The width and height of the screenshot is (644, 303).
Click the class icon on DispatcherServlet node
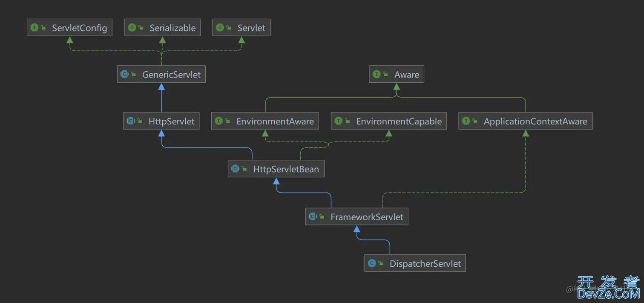tap(372, 263)
